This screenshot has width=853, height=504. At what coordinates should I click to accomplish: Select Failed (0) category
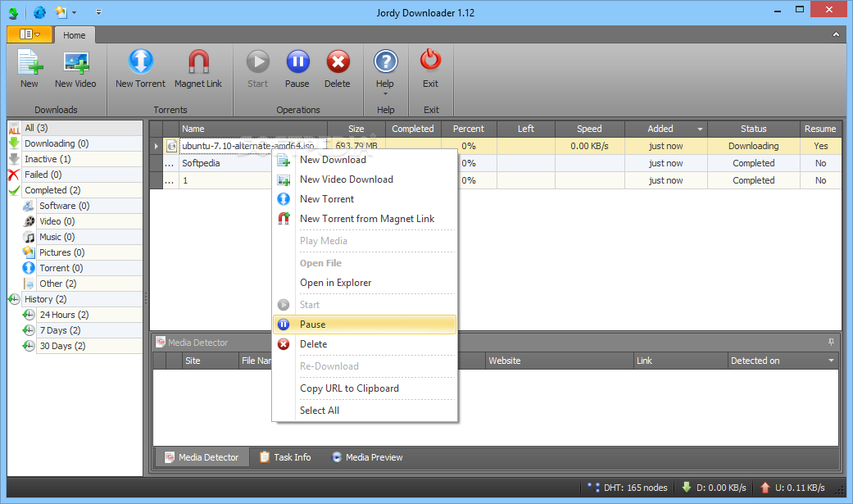click(75, 175)
